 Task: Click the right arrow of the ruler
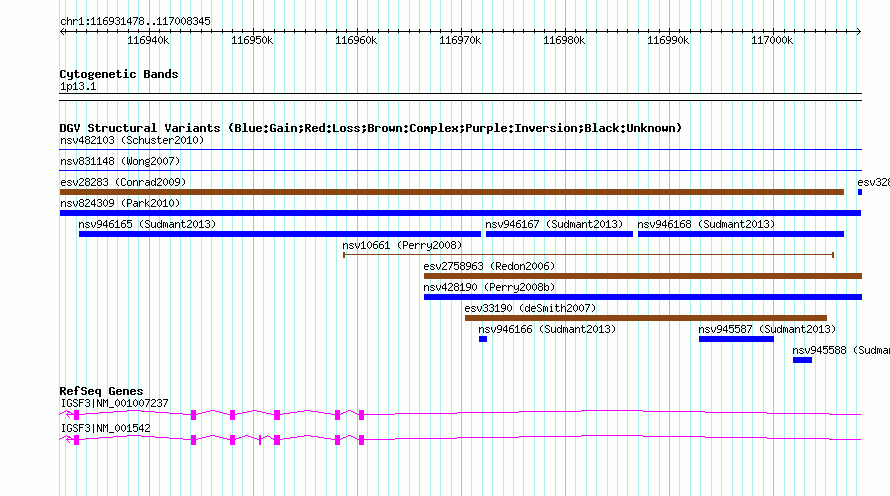coord(858,32)
